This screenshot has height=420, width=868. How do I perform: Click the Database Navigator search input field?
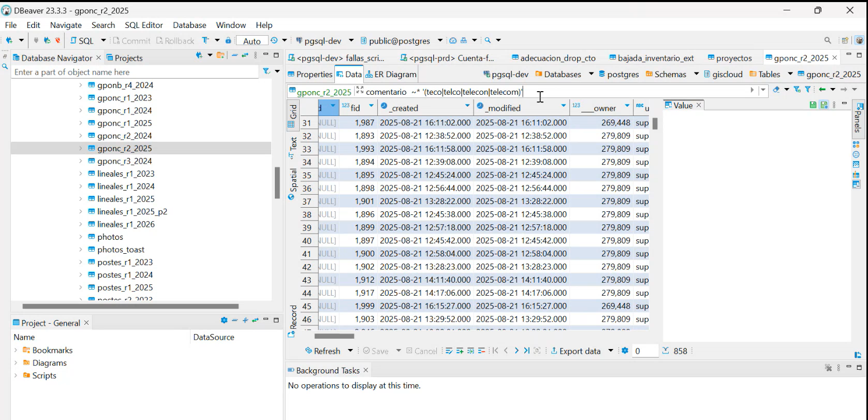(135, 72)
